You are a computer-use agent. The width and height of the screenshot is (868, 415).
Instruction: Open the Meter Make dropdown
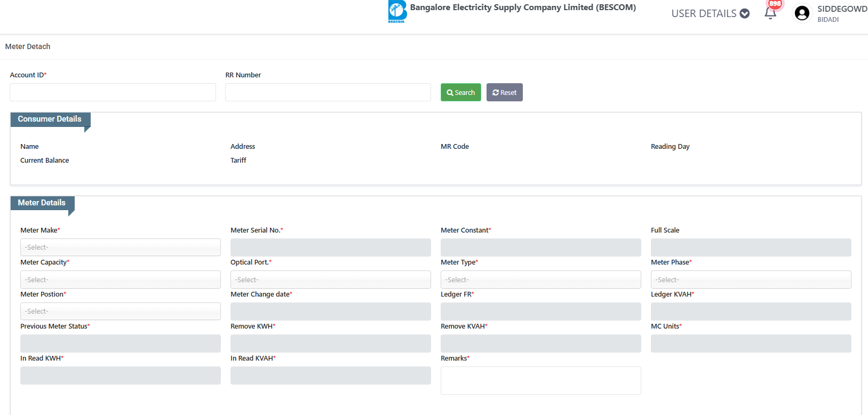point(121,248)
